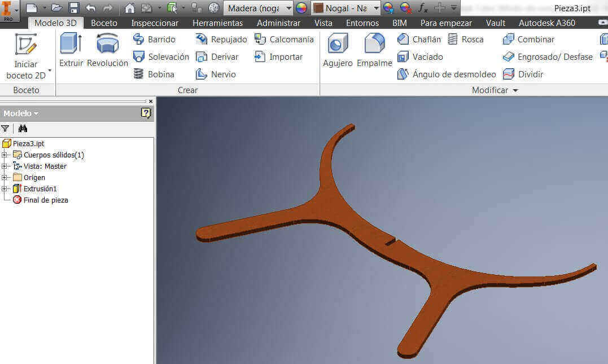The width and height of the screenshot is (608, 364).
Task: Open the Autodesk A360 tab
Action: (x=546, y=23)
